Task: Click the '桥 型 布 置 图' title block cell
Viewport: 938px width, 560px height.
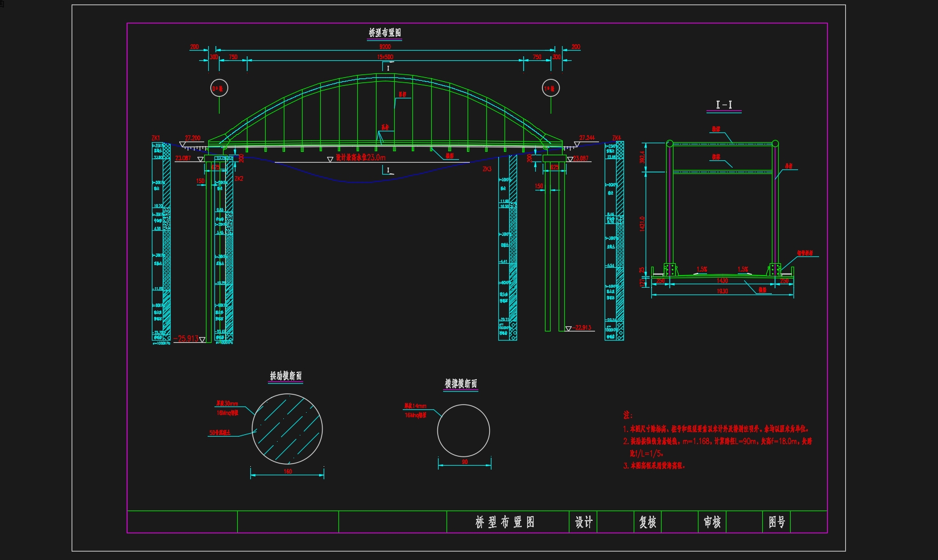Action: coord(507,522)
